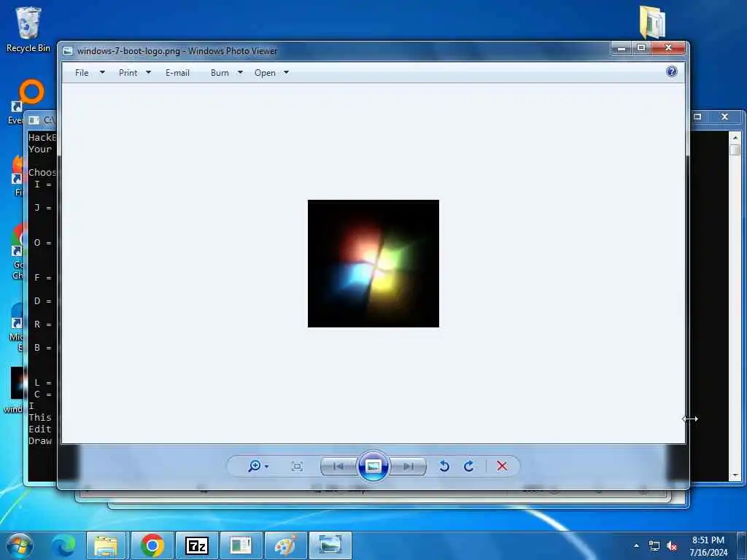
Task: Click the Photo Viewer title bar icon
Action: point(68,51)
